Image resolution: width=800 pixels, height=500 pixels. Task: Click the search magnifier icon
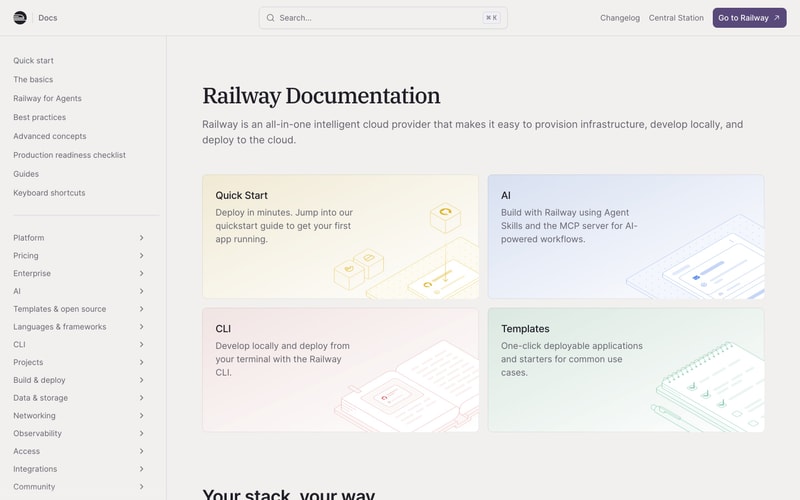pyautogui.click(x=270, y=18)
